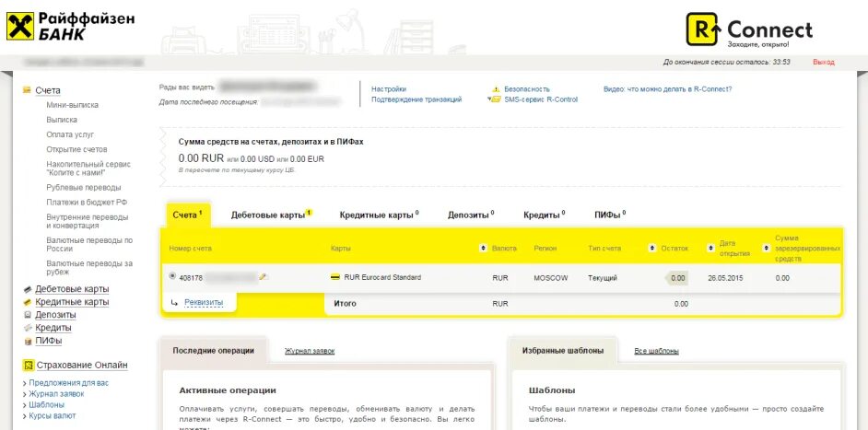Switch to the Кредитные карты tab
The height and width of the screenshot is (430, 868).
click(x=379, y=215)
